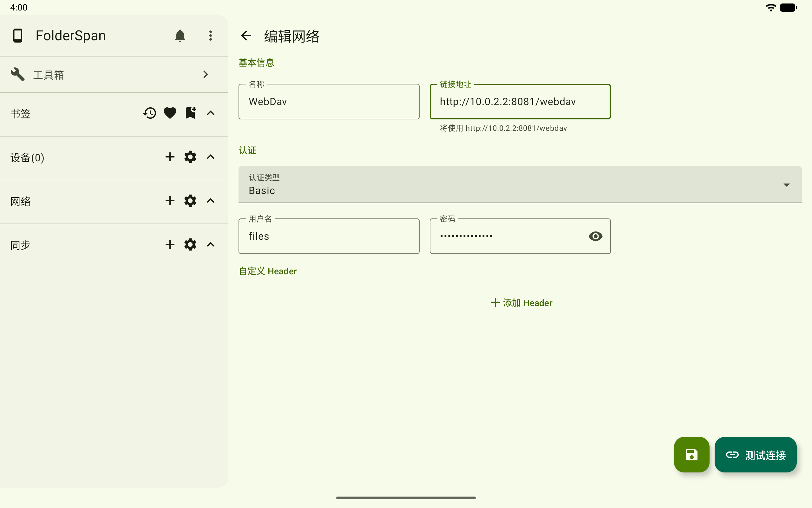This screenshot has height=508, width=812.
Task: Click 添加 Header button
Action: pyautogui.click(x=521, y=303)
